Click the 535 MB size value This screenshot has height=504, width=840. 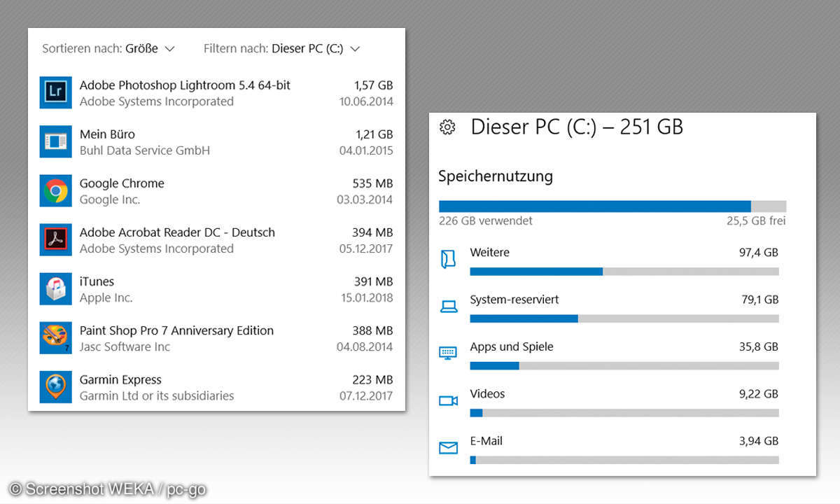tap(373, 183)
